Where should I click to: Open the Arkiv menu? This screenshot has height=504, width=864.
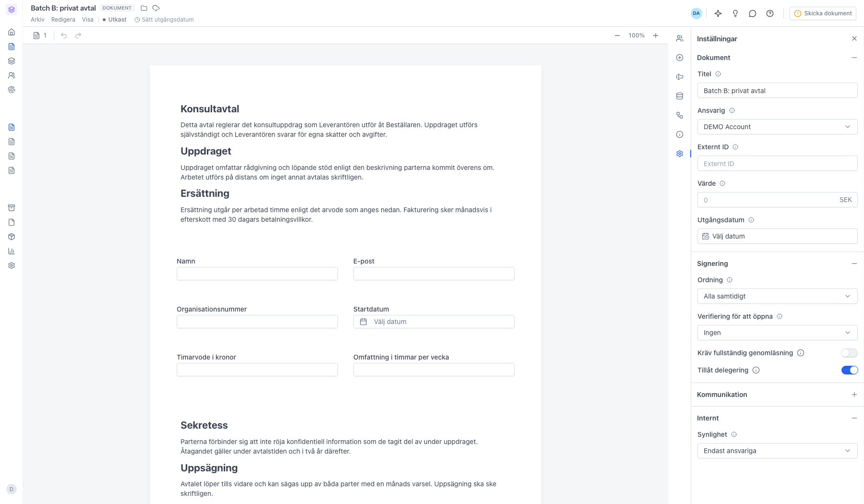(x=37, y=20)
